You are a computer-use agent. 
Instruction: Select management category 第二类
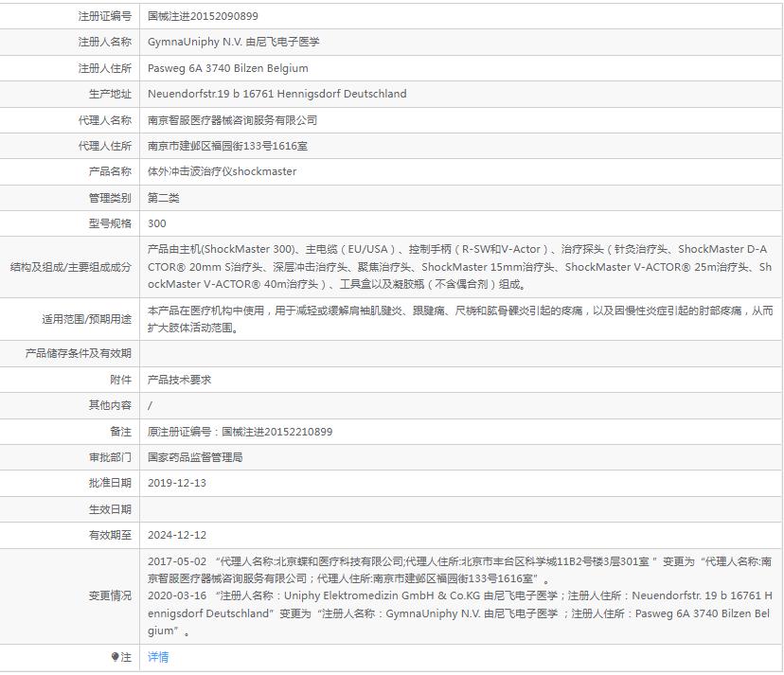click(x=163, y=198)
